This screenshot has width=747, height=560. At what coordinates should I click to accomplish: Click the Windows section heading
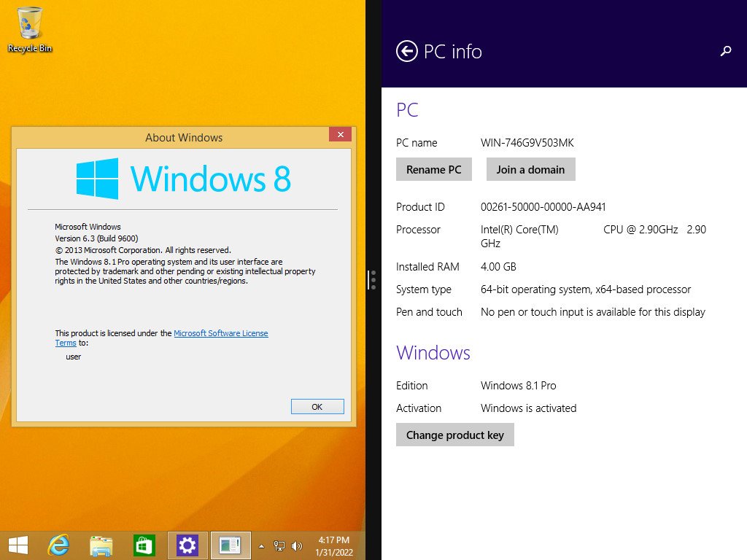[x=433, y=353]
